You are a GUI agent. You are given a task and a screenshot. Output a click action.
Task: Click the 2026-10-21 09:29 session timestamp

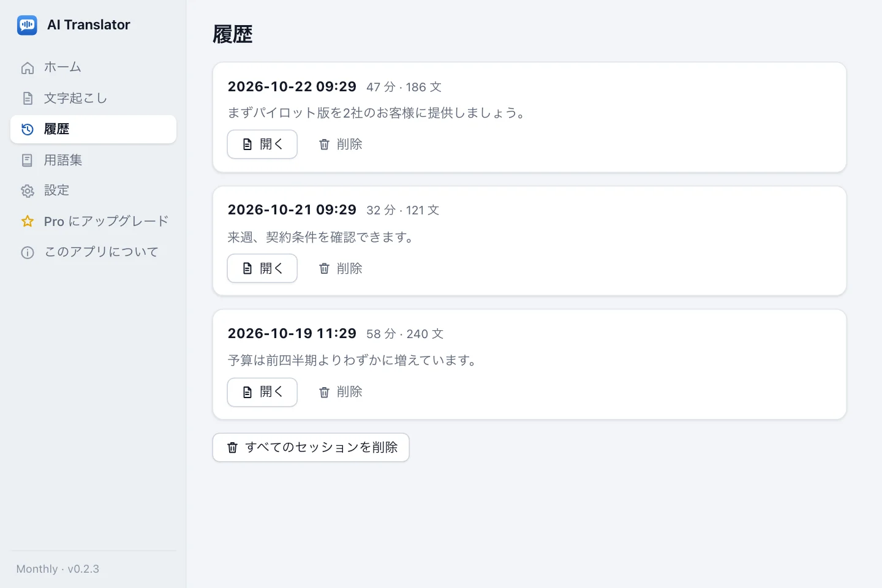coord(292,210)
